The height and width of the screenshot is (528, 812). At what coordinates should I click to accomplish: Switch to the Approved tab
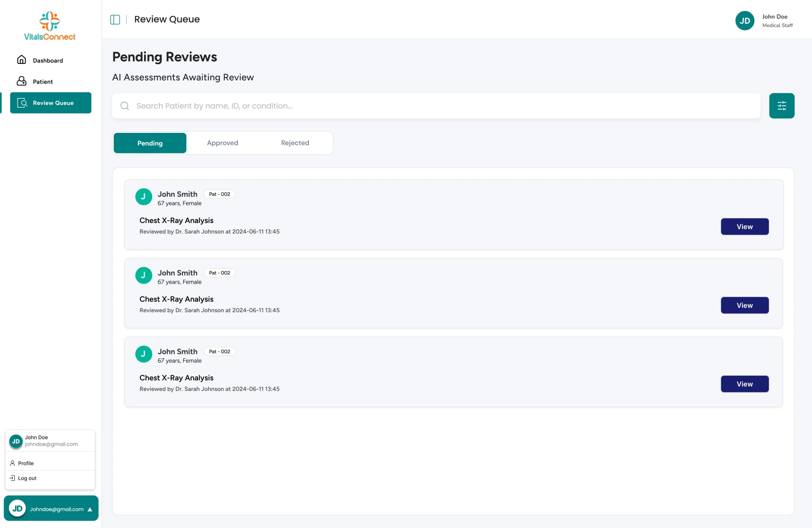coord(222,143)
